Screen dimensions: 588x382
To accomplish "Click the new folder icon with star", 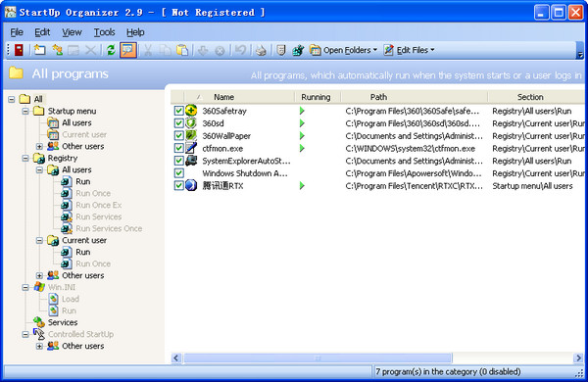I will point(39,50).
